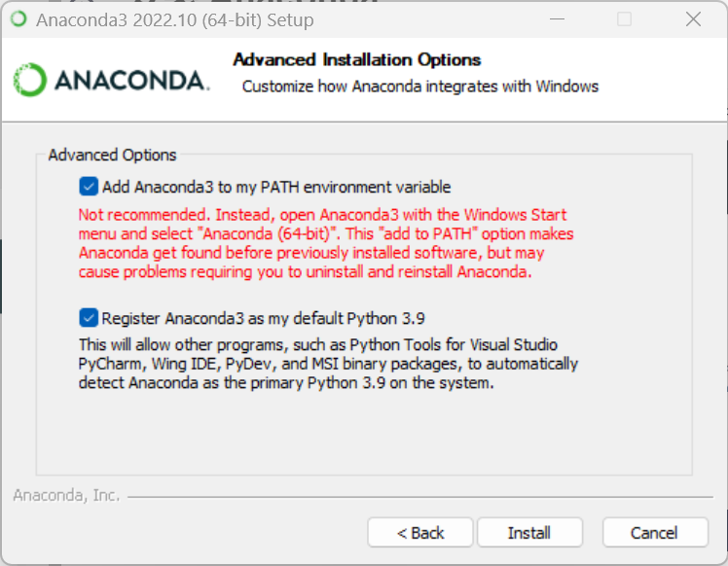728x566 pixels.
Task: Uncheck the Add Anaconda3 to PATH checkbox
Action: pyautogui.click(x=89, y=187)
